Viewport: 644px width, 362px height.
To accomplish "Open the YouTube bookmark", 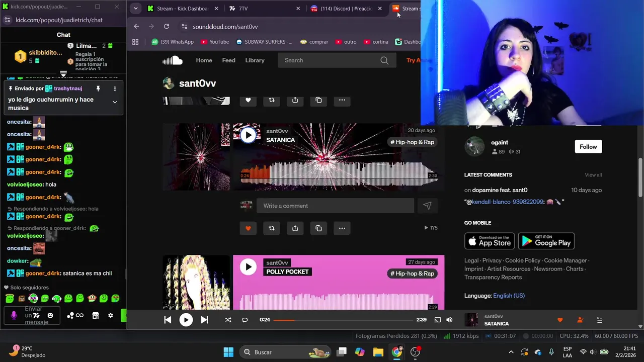I will tap(215, 42).
